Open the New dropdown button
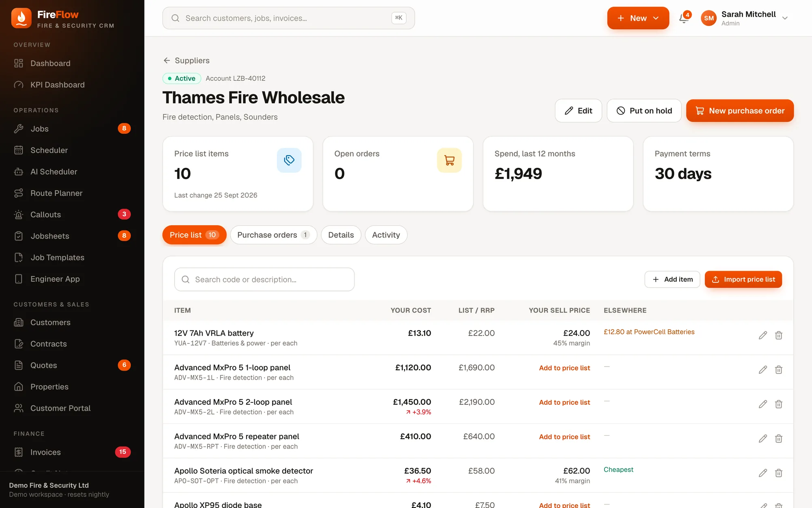 [638, 18]
